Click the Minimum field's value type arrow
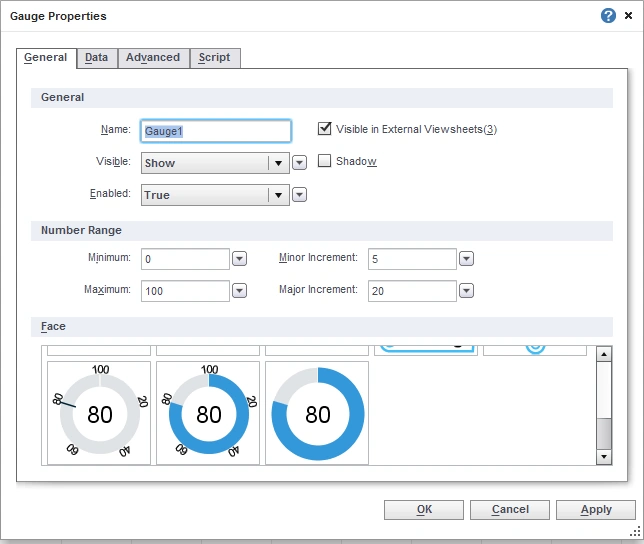This screenshot has width=644, height=544. pos(239,259)
